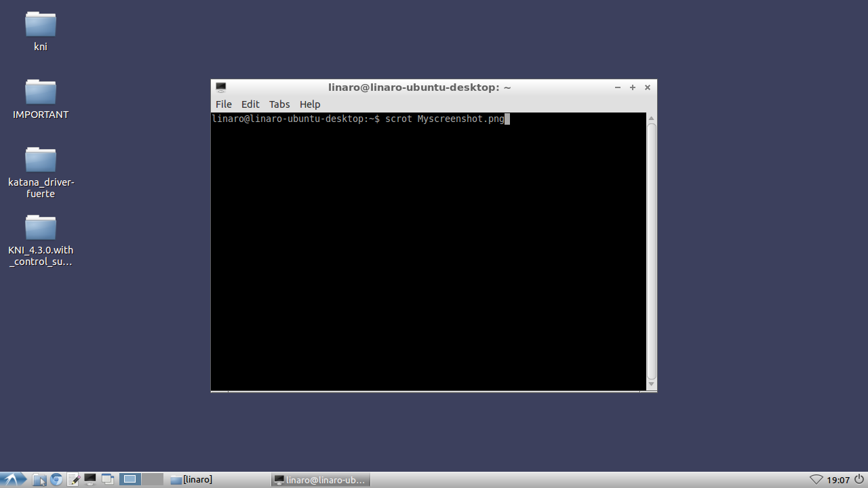
Task: Select the kni desktop folder
Action: click(x=41, y=31)
